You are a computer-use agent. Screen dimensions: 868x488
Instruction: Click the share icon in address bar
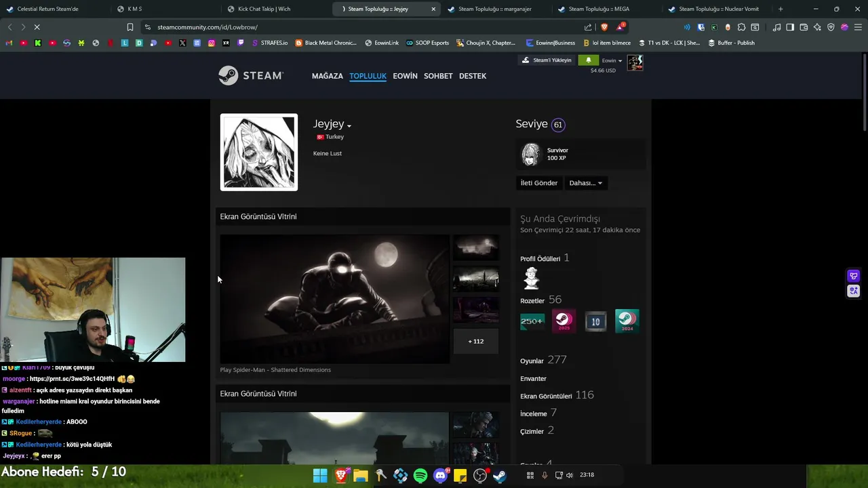[x=588, y=27]
